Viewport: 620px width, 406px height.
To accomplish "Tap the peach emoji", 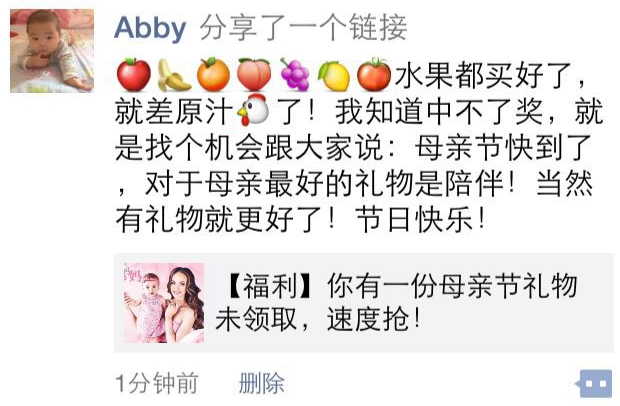I will click(254, 75).
